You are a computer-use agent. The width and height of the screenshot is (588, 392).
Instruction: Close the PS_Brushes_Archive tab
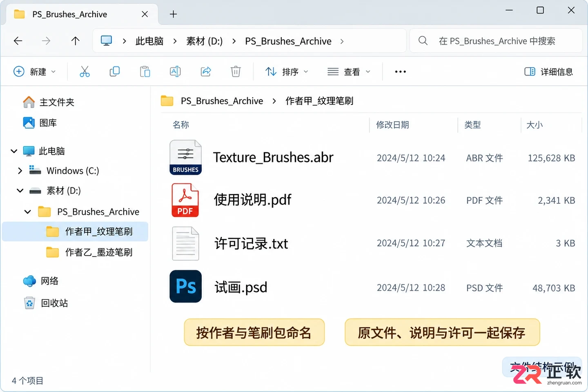point(145,14)
